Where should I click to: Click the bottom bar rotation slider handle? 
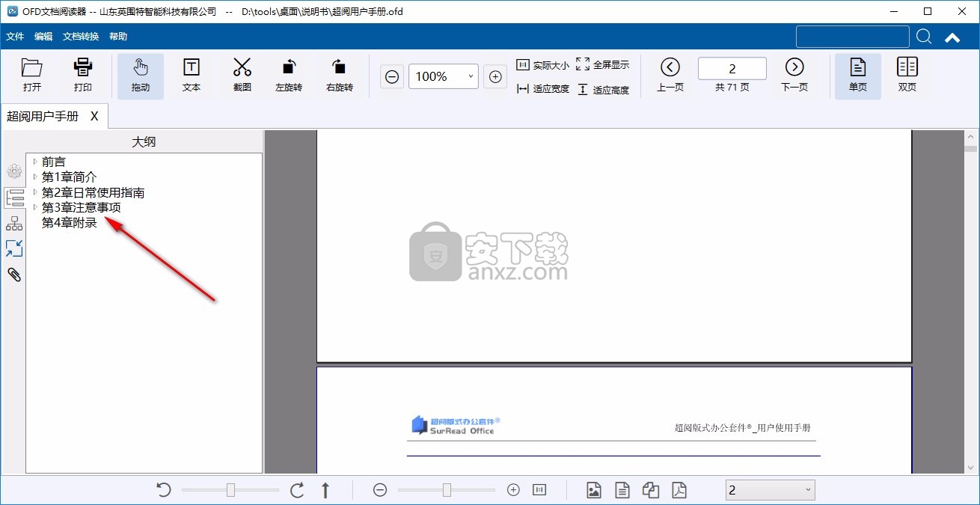click(230, 490)
